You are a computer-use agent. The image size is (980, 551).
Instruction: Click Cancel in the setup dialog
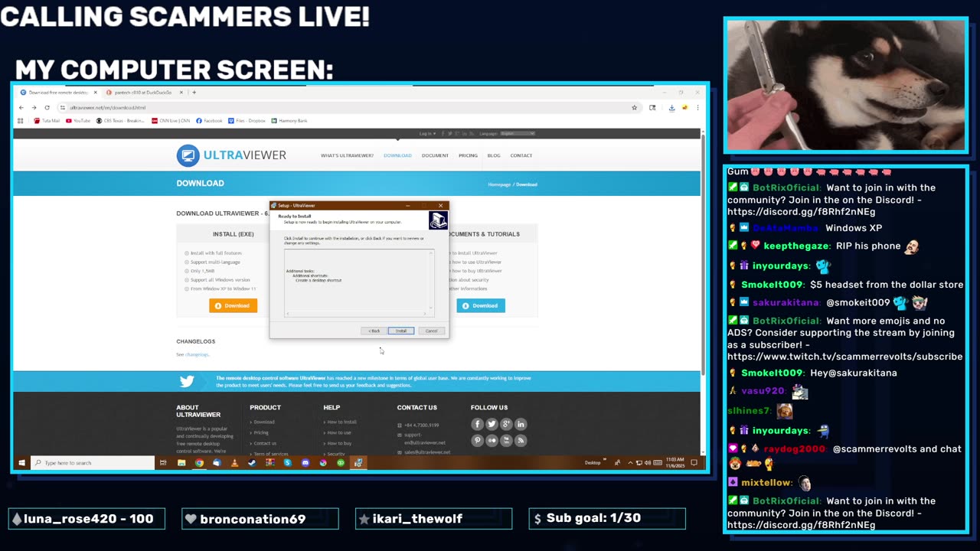point(431,331)
